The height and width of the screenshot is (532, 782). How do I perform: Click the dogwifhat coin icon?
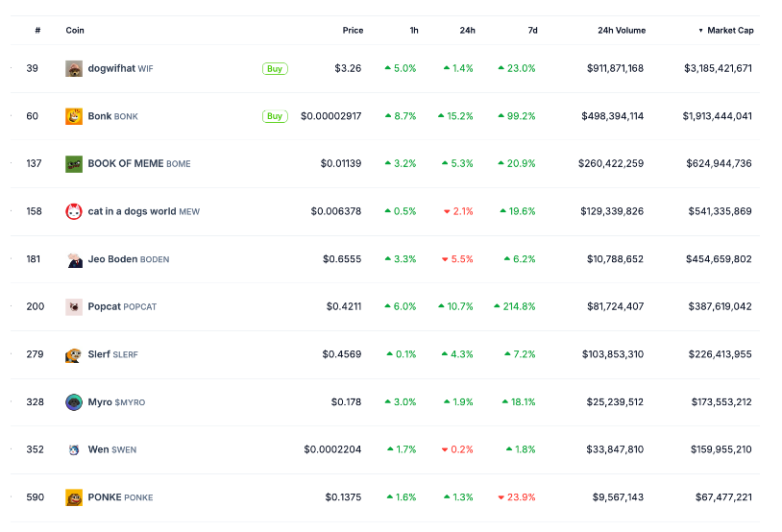pos(74,69)
